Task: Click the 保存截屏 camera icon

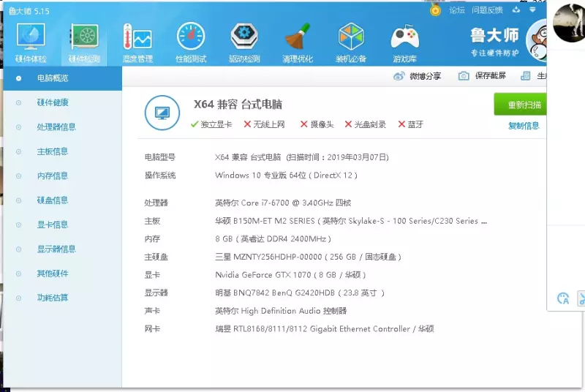Action: pos(464,76)
